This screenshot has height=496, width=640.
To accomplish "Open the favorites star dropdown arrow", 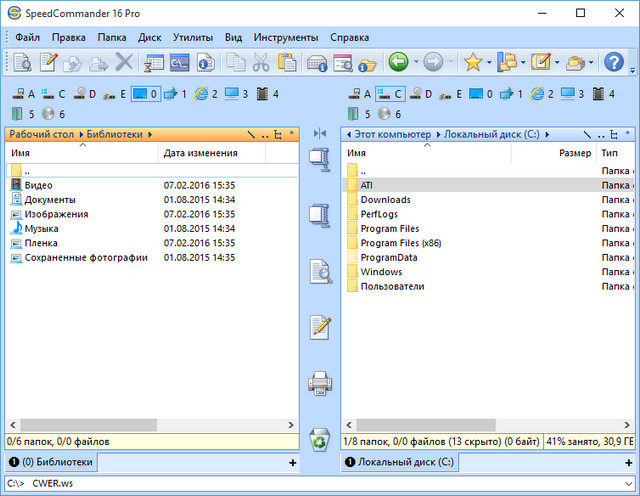I will (x=488, y=62).
